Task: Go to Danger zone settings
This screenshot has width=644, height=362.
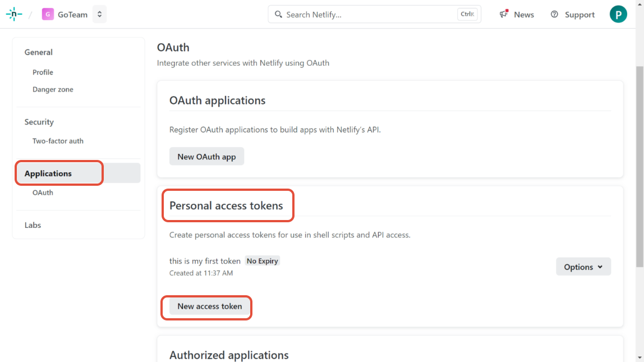Action: pos(53,90)
